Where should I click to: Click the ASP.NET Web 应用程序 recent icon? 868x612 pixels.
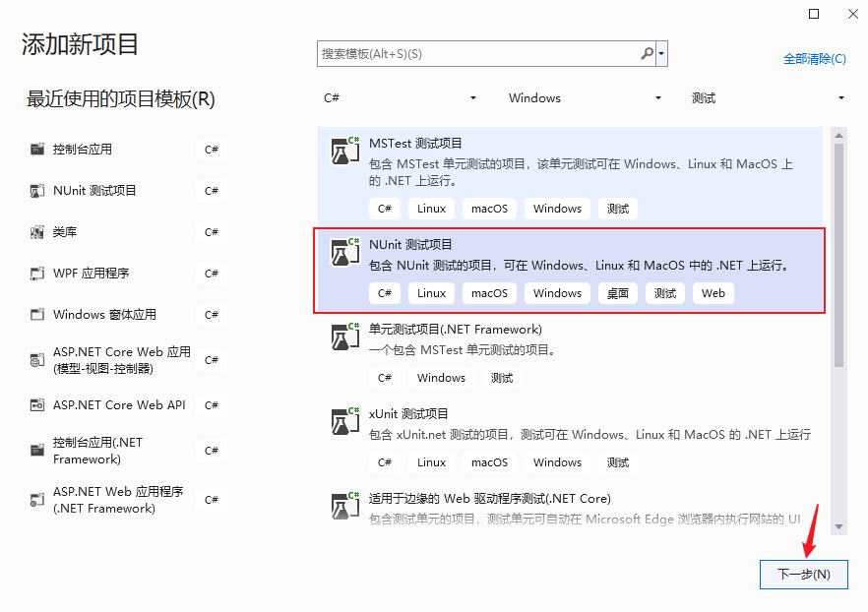[x=37, y=500]
